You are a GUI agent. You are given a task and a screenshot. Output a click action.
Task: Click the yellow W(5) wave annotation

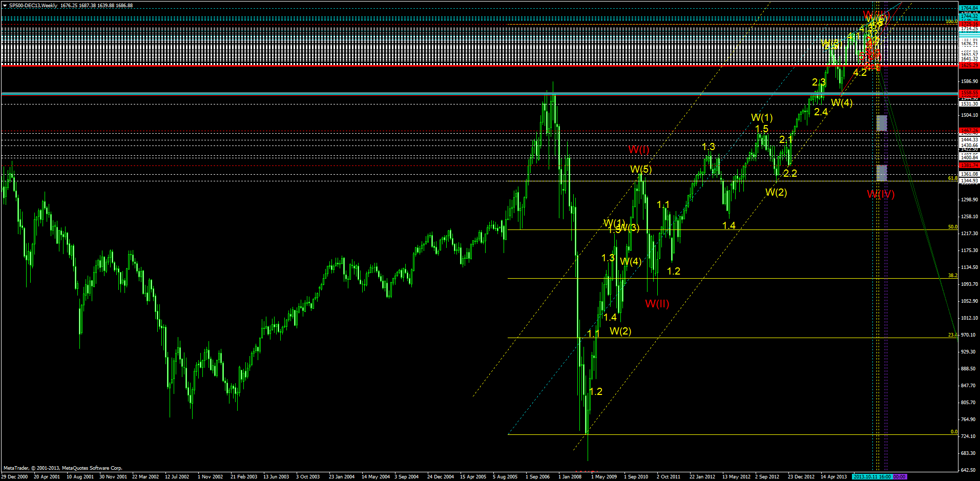(640, 170)
